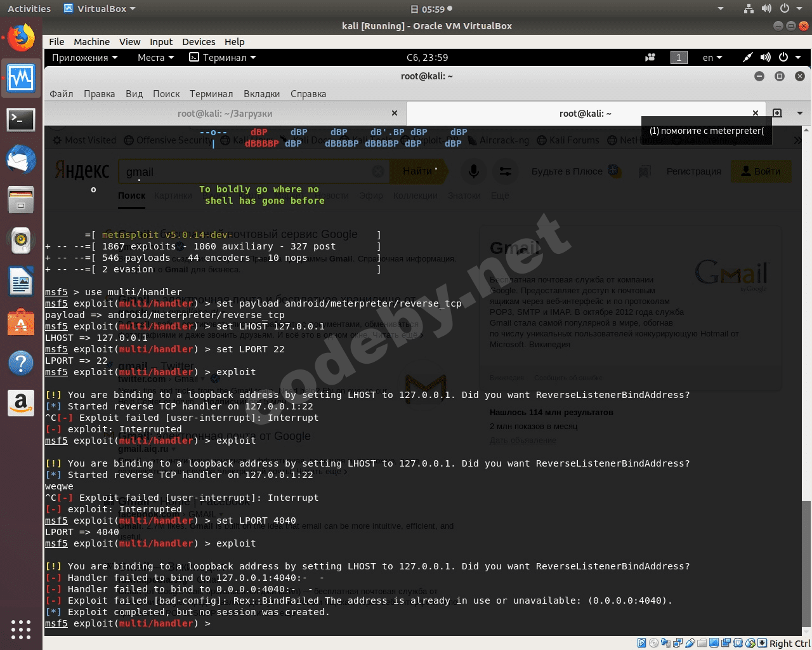Viewport: 812px width, 650px height.
Task: Open the VirtualBox Machine menu
Action: point(91,41)
